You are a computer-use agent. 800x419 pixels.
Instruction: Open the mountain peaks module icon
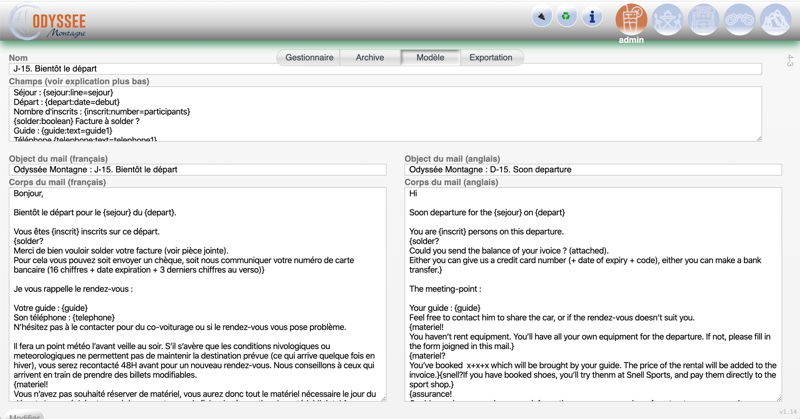[x=775, y=19]
